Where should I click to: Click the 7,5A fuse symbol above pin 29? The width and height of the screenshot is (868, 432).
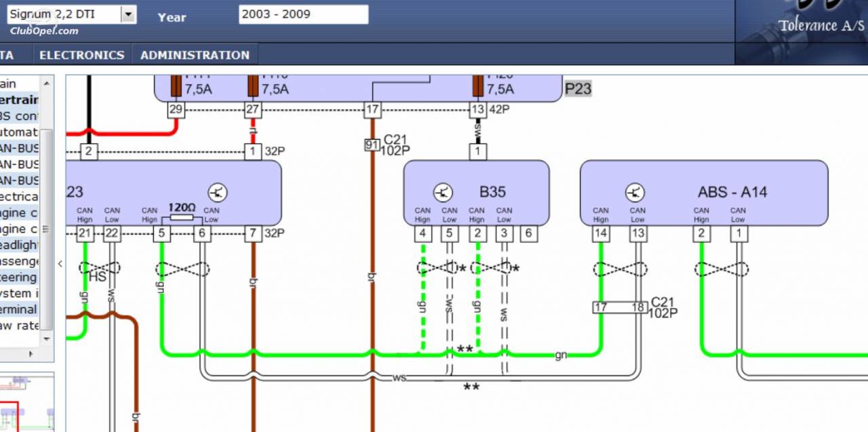click(x=176, y=85)
